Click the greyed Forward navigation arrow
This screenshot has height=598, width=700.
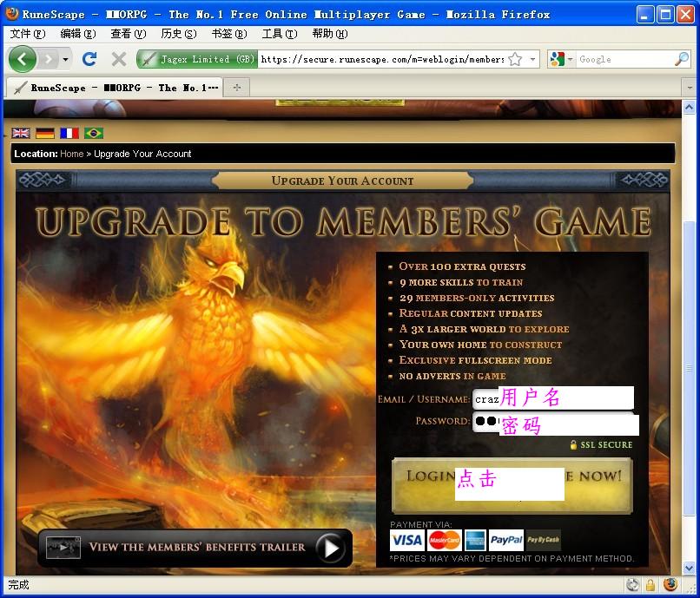tap(49, 59)
